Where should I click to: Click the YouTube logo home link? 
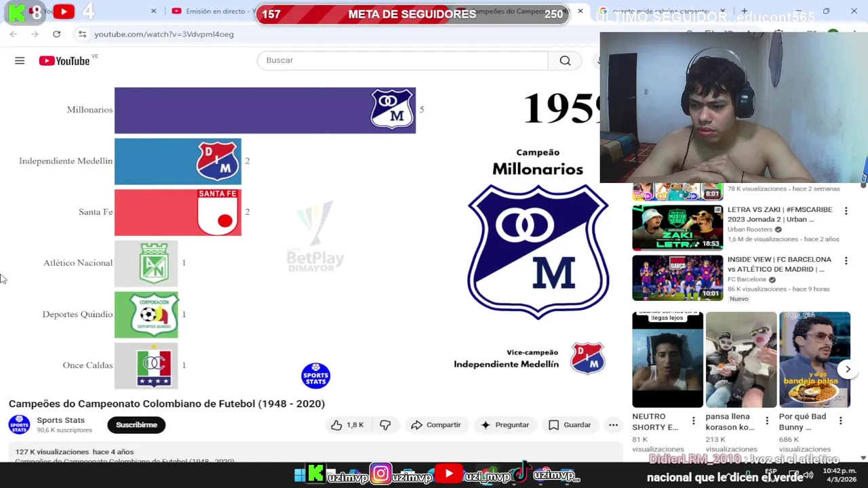64,61
